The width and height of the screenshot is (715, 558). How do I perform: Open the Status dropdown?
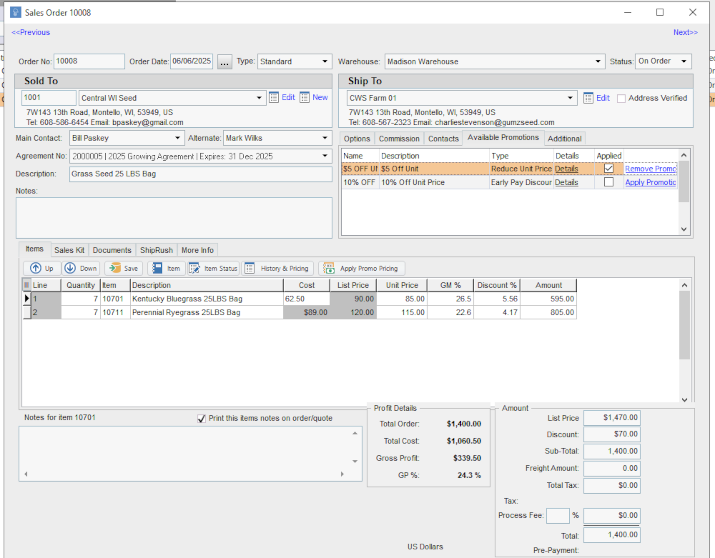684,62
